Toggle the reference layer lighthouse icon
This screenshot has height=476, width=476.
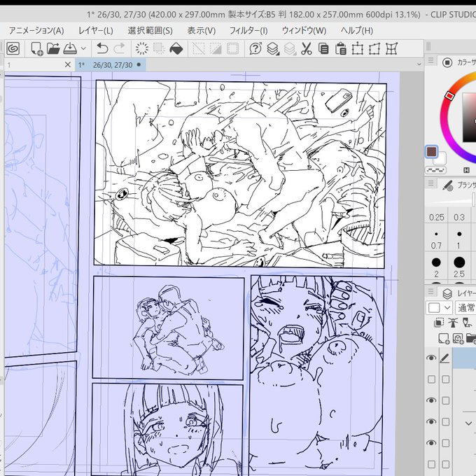tap(453, 323)
